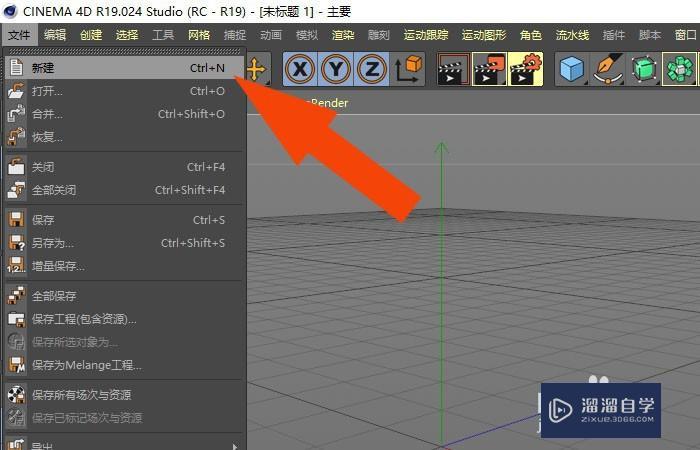Choose 关闭 from the file menu
Image resolution: width=700 pixels, height=450 pixels.
(125, 167)
